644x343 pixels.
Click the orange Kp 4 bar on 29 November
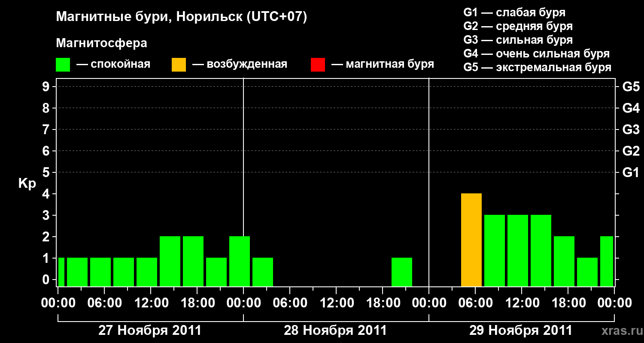(471, 240)
